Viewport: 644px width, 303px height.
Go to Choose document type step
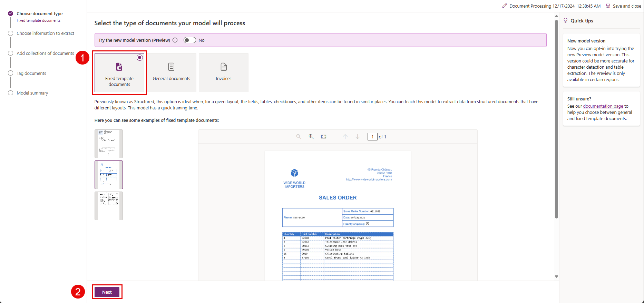pyautogui.click(x=40, y=13)
